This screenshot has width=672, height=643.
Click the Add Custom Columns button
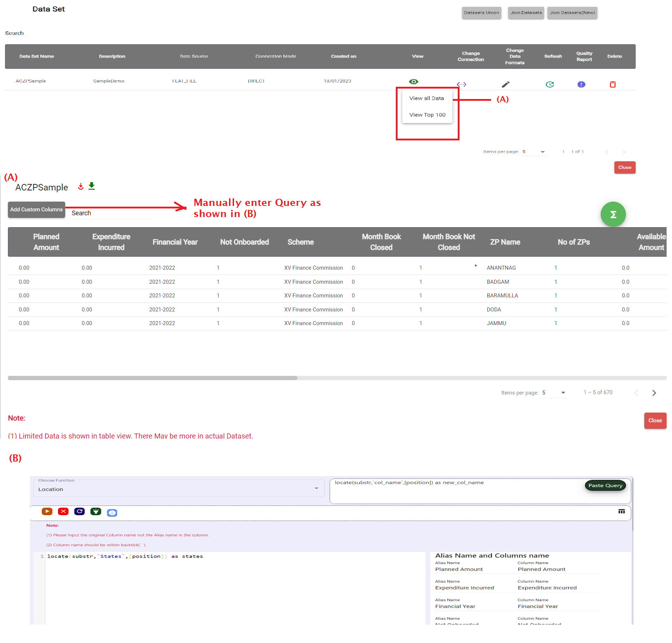coord(36,210)
